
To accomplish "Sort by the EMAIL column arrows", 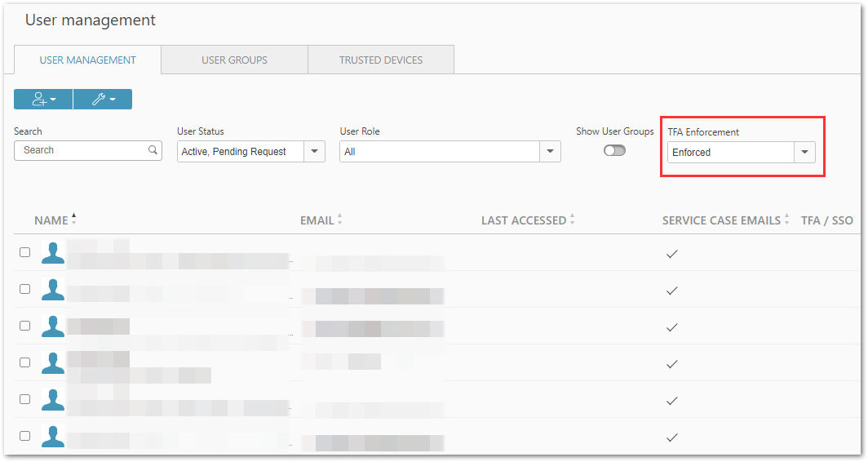I will (340, 220).
